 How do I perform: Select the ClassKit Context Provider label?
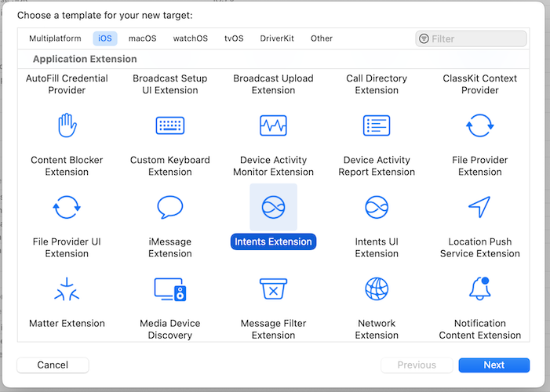click(x=480, y=84)
